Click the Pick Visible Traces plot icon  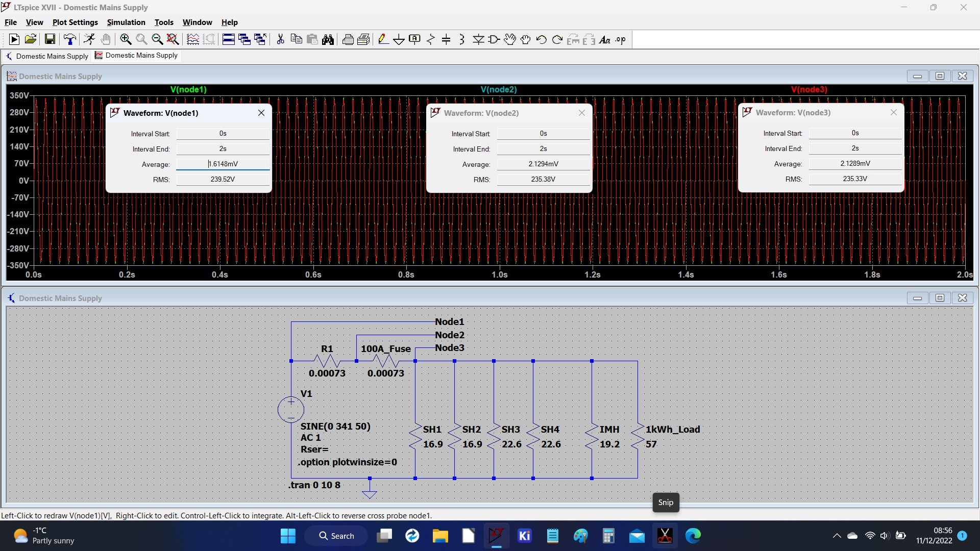tap(193, 39)
